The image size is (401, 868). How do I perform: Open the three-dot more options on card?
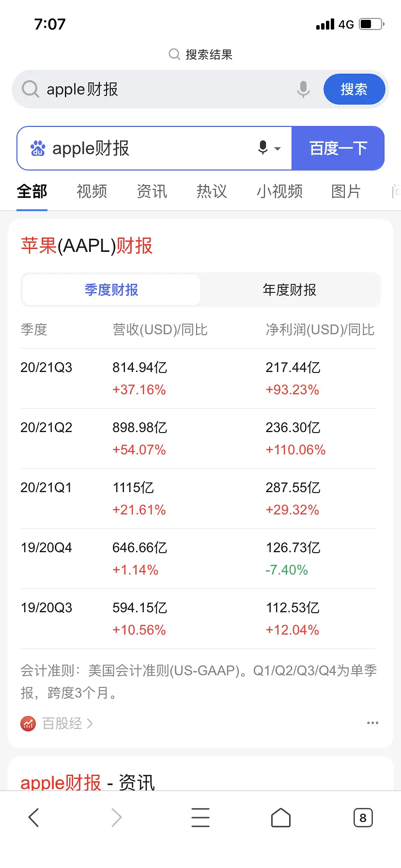pos(372,723)
